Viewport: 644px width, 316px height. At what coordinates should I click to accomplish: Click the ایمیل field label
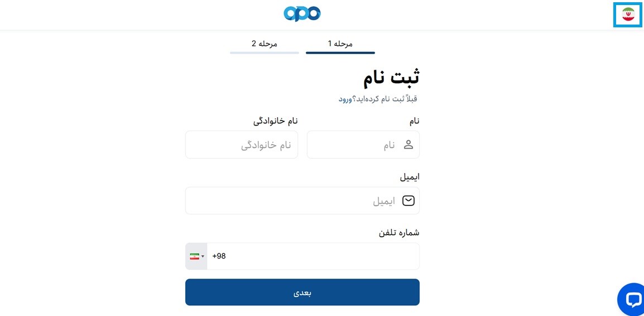[x=409, y=177]
